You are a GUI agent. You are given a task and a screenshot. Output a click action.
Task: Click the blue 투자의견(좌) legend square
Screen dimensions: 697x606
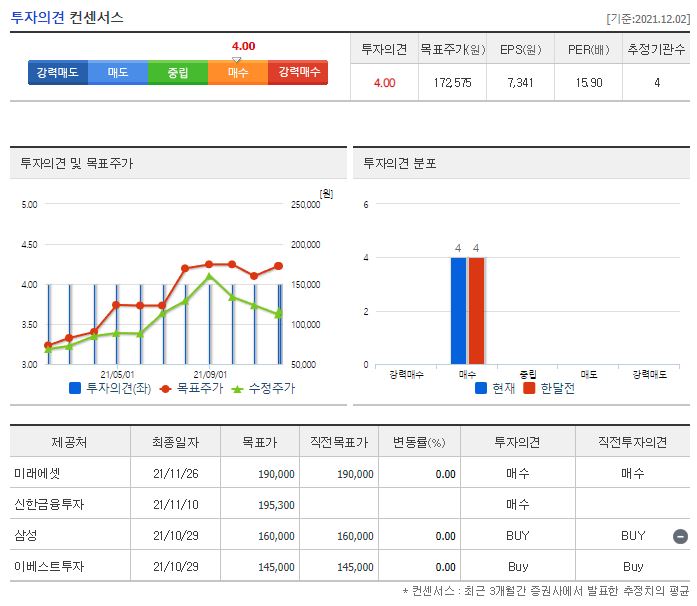point(75,388)
